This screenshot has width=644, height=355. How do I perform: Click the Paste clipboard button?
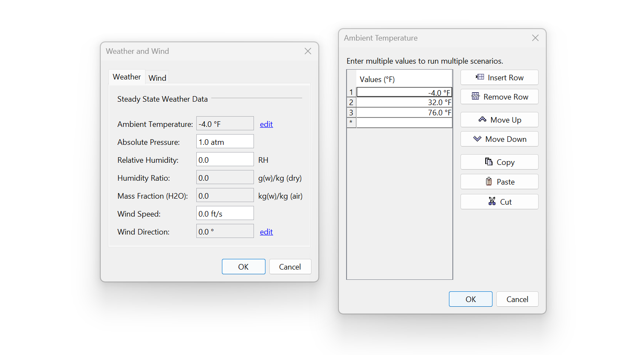pyautogui.click(x=499, y=182)
